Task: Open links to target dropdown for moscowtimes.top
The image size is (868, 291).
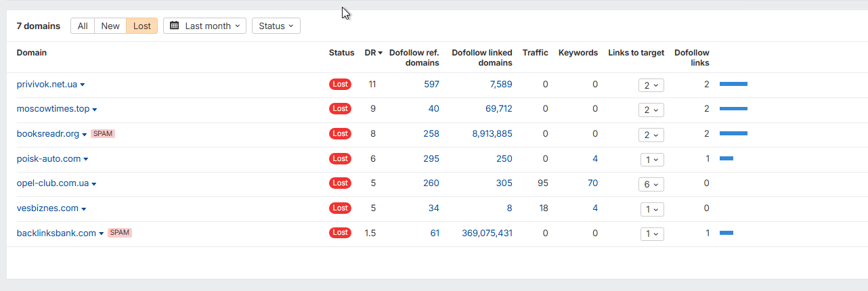Action: pyautogui.click(x=651, y=110)
